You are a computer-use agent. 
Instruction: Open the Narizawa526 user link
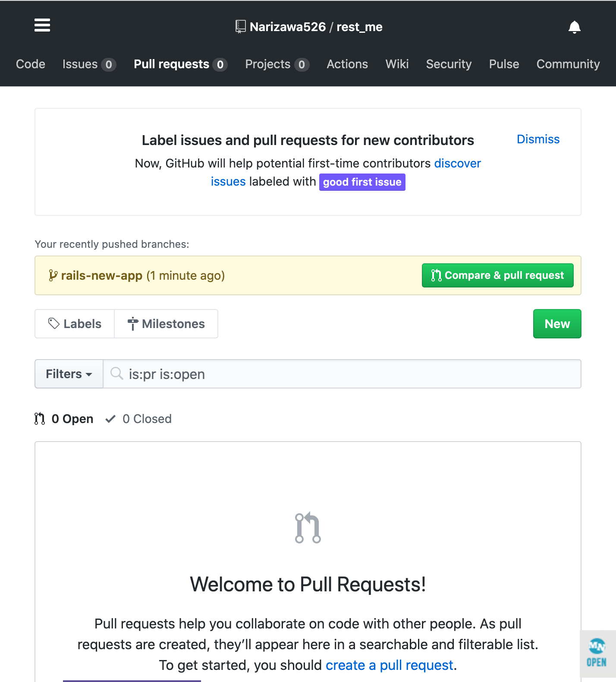pos(288,27)
